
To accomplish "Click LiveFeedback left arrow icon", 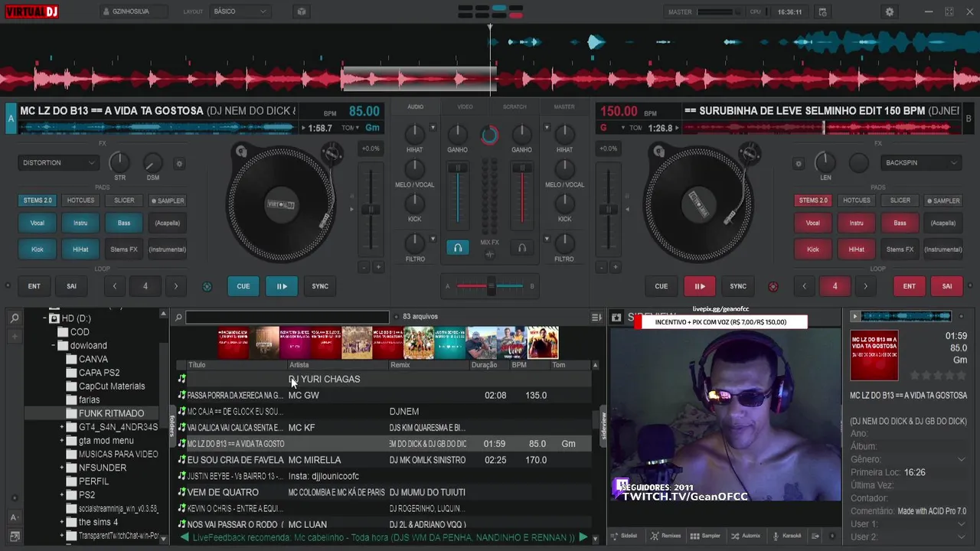I will click(x=184, y=538).
